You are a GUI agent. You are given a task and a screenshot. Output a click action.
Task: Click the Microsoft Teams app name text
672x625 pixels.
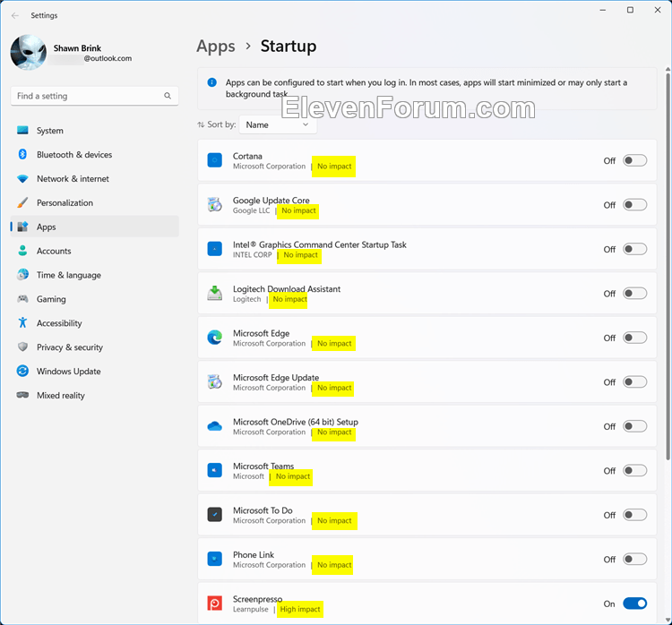(263, 466)
